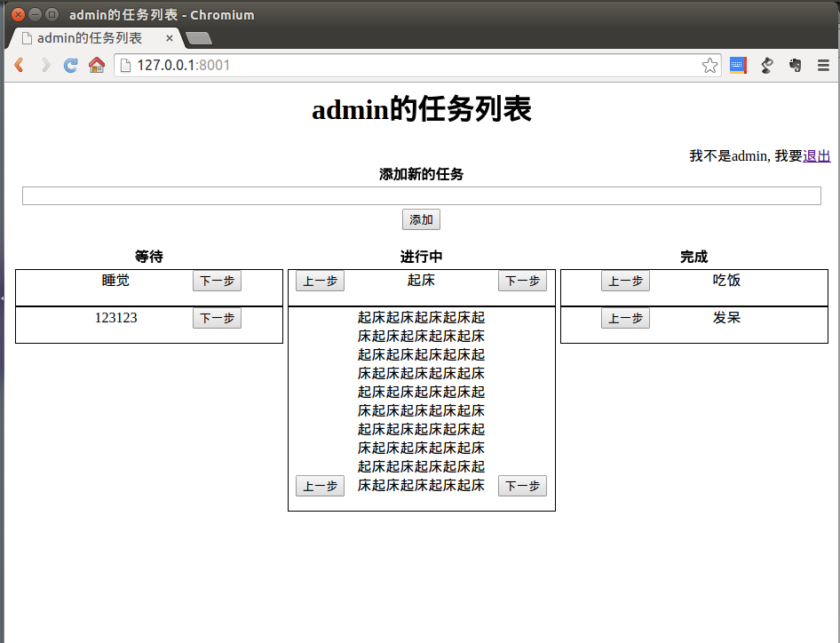Click the 进行中 column heading

[x=421, y=257]
